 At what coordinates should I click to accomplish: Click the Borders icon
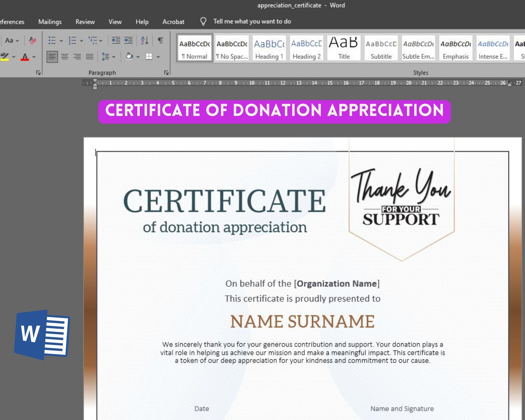click(149, 56)
